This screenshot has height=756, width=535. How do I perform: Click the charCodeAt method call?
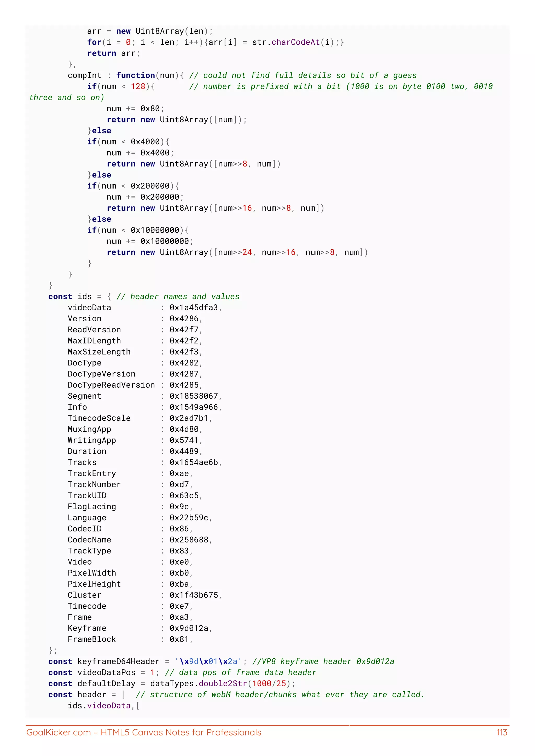click(295, 42)
